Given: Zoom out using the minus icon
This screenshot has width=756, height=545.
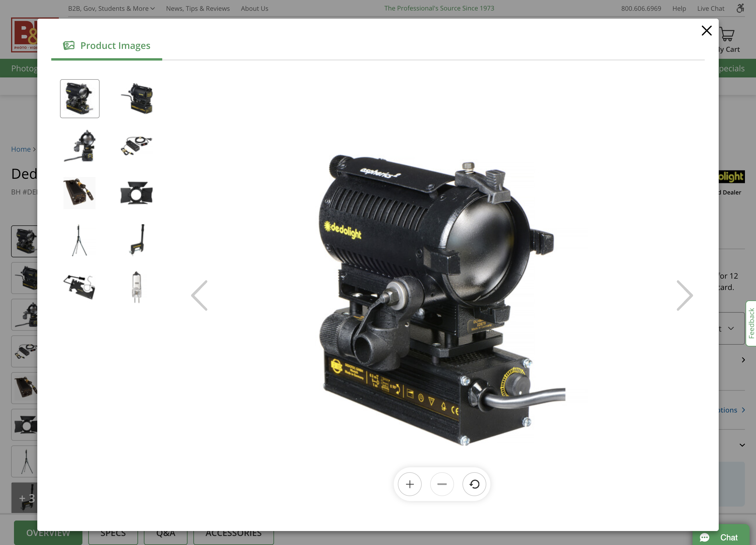Looking at the screenshot, I should (x=442, y=484).
